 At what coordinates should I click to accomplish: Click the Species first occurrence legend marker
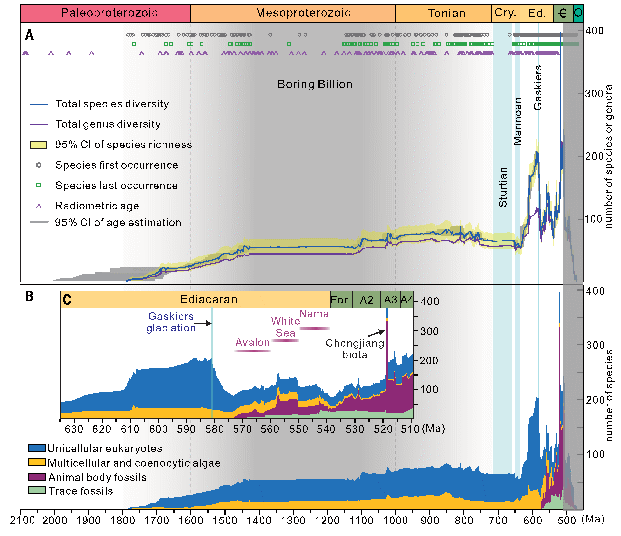39,165
